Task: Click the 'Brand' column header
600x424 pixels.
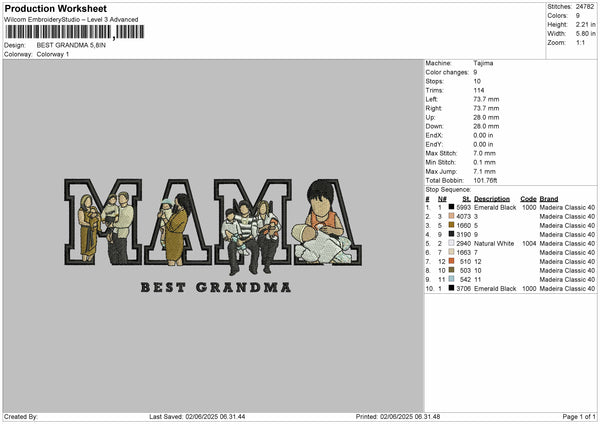Action: coord(549,199)
